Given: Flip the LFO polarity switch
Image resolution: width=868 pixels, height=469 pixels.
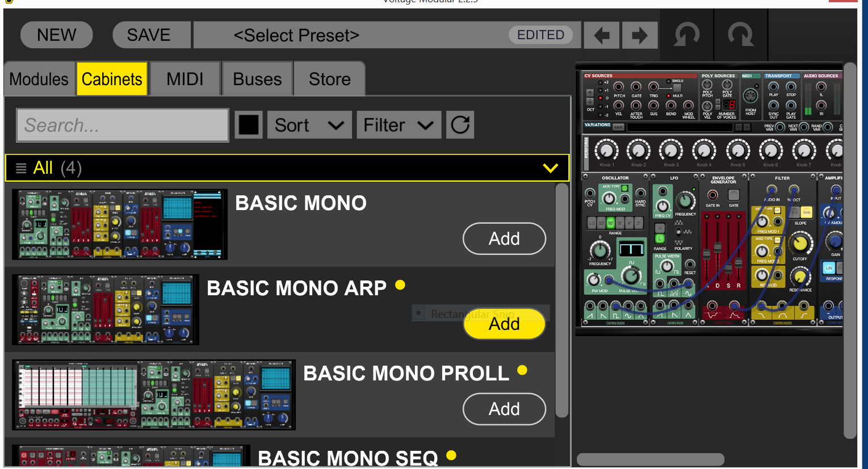Looking at the screenshot, I should pyautogui.click(x=679, y=232).
